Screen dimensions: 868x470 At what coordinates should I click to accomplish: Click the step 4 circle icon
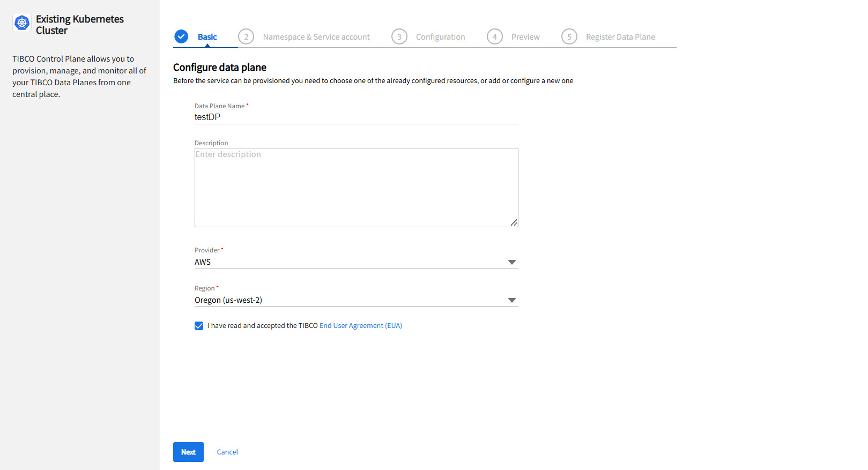pyautogui.click(x=495, y=36)
